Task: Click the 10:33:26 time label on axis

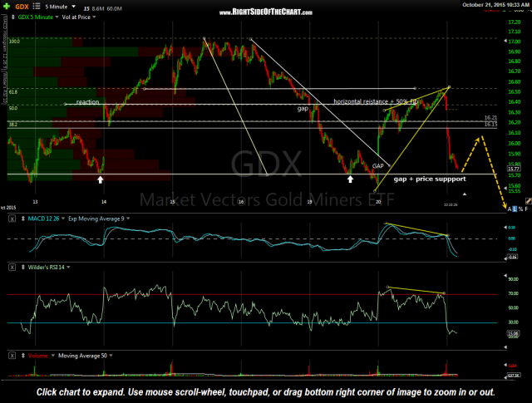Action: point(451,204)
